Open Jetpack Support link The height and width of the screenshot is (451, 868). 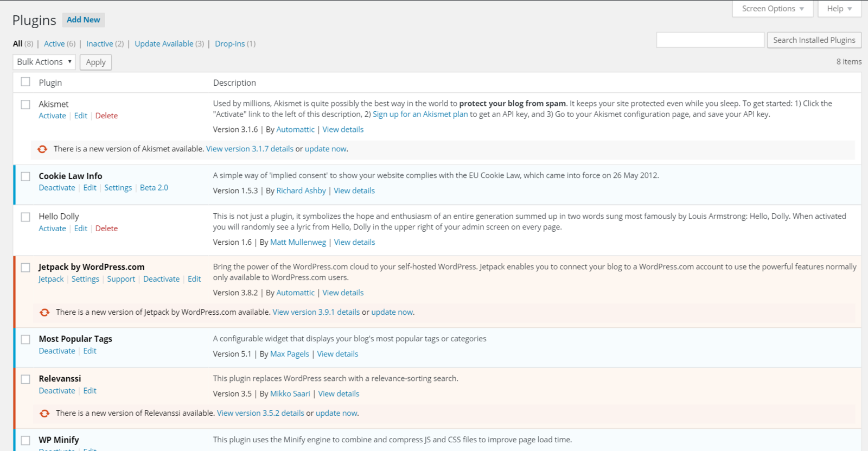(x=121, y=279)
